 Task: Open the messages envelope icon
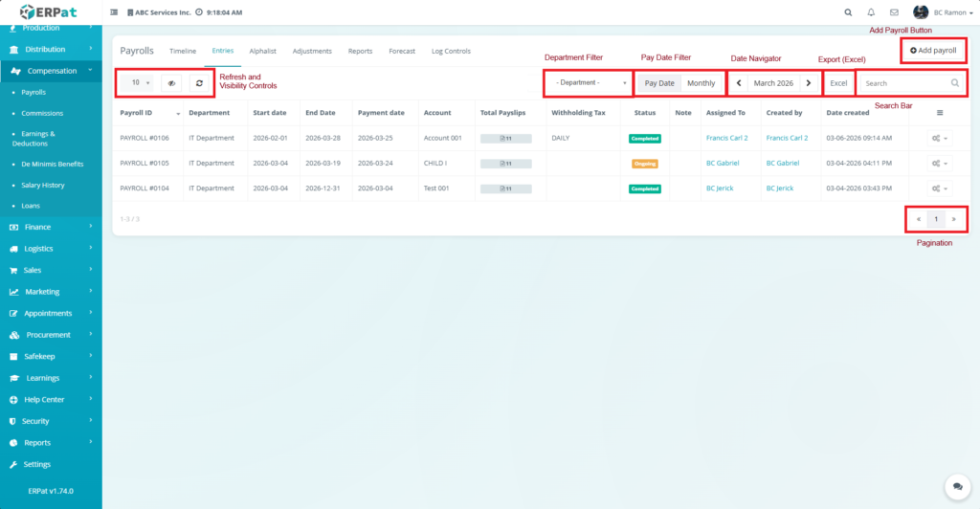click(x=894, y=12)
